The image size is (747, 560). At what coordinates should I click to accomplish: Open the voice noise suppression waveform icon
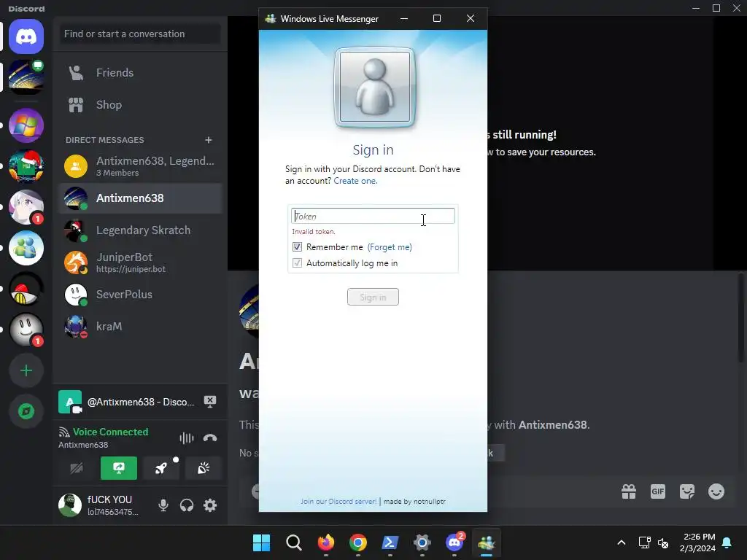click(186, 438)
